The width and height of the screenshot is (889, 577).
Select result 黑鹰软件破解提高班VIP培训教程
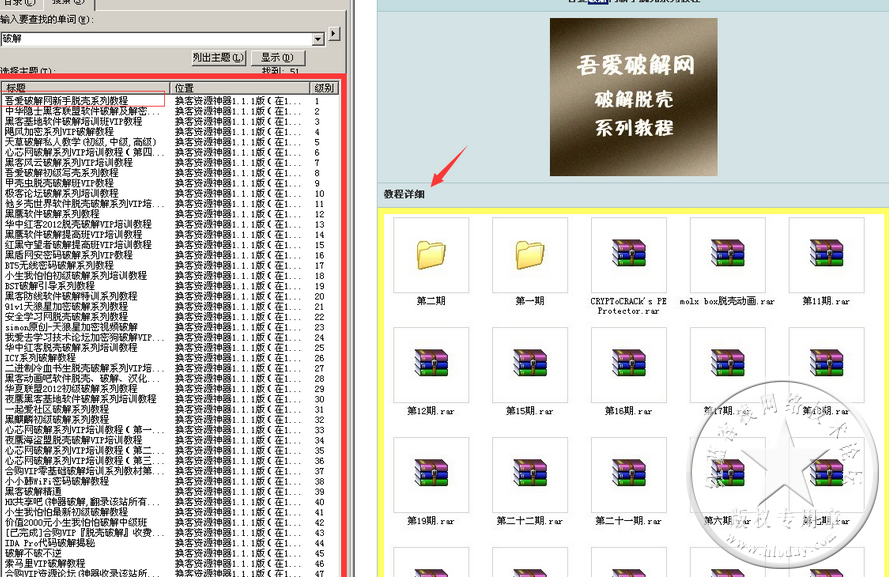pos(74,234)
